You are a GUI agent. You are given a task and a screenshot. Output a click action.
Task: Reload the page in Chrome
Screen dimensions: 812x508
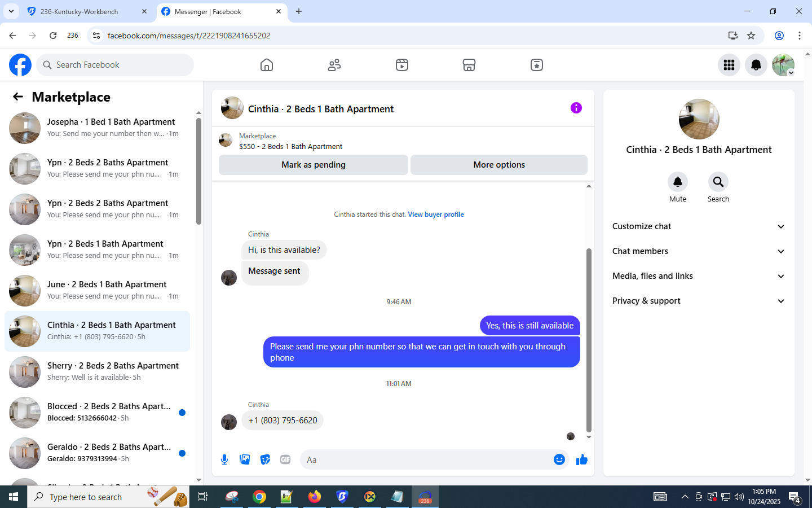[x=53, y=36]
